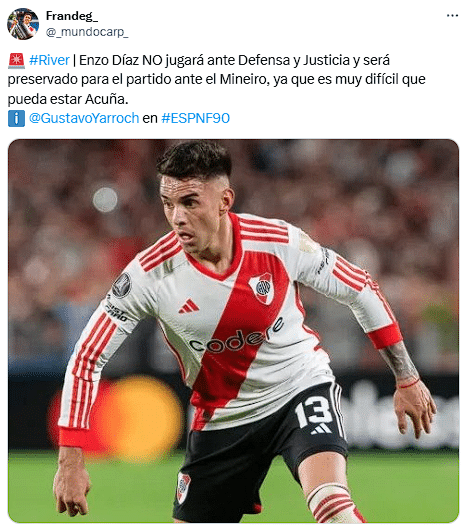This screenshot has height=528, width=467.
Task: Click the codere sponsor text on shirt
Action: tap(236, 338)
